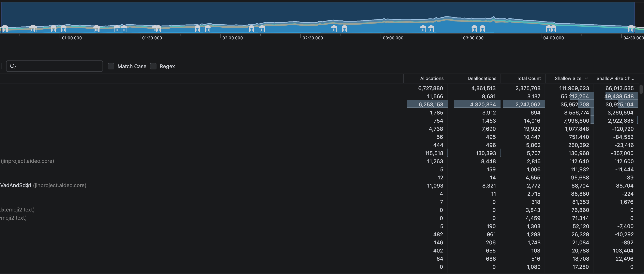This screenshot has width=644, height=274.
Task: Toggle Shallow Size sort order arrow
Action: 586,78
